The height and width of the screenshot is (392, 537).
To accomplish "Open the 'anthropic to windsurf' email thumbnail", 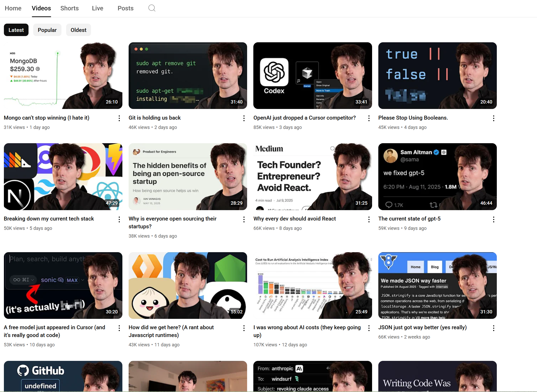I will (x=312, y=376).
